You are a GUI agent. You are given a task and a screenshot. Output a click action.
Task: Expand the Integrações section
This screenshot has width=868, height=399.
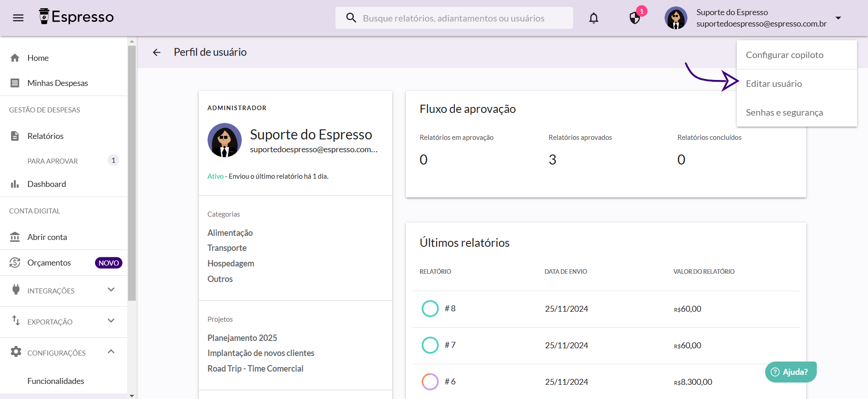click(111, 290)
